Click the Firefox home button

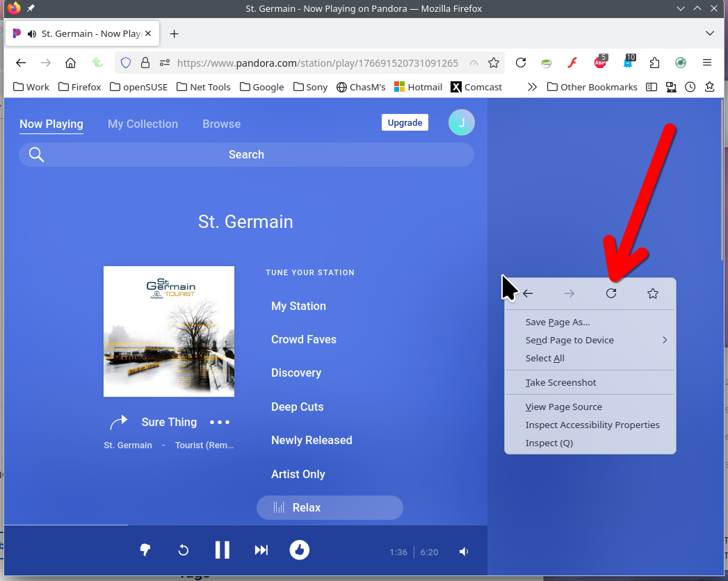pos(70,63)
